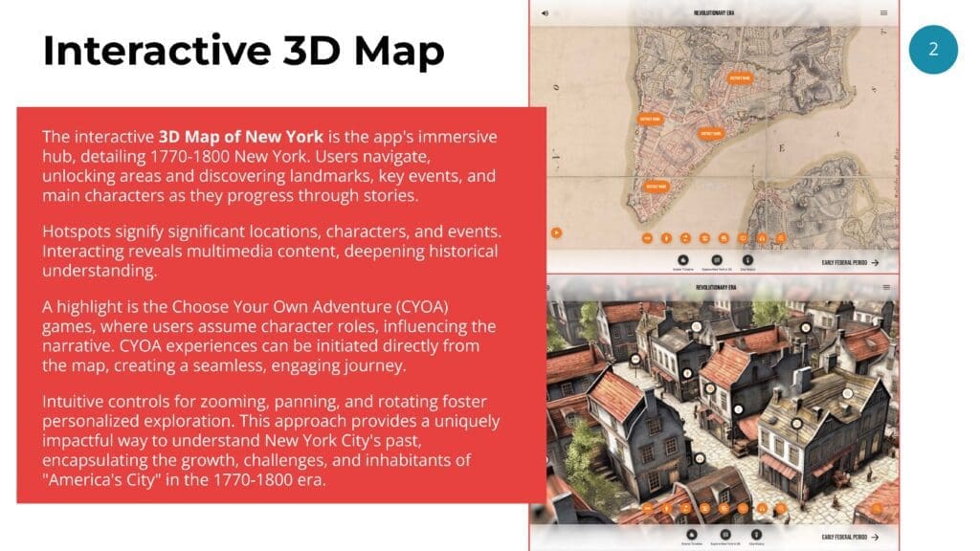
Task: Click the westernmost District Name marker on map
Action: 650,120
